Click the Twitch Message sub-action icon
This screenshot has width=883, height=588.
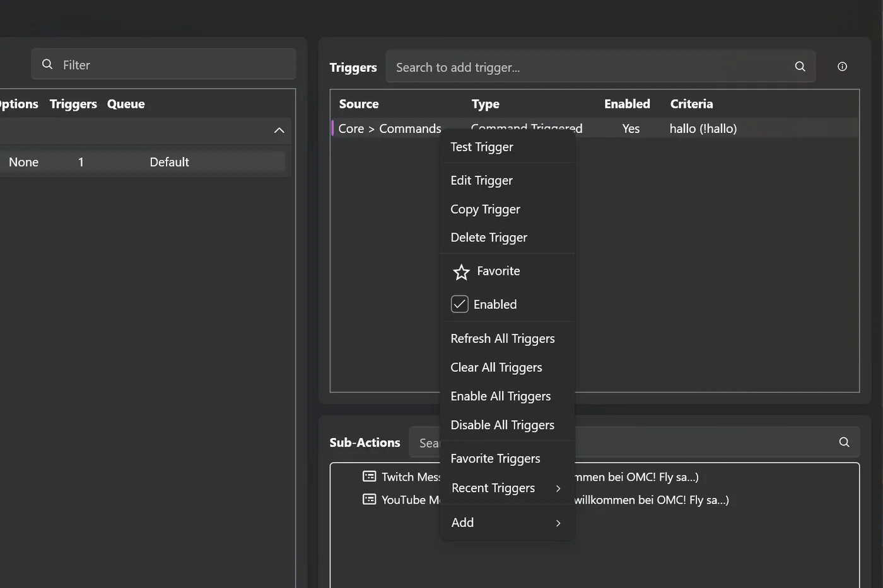pos(369,476)
